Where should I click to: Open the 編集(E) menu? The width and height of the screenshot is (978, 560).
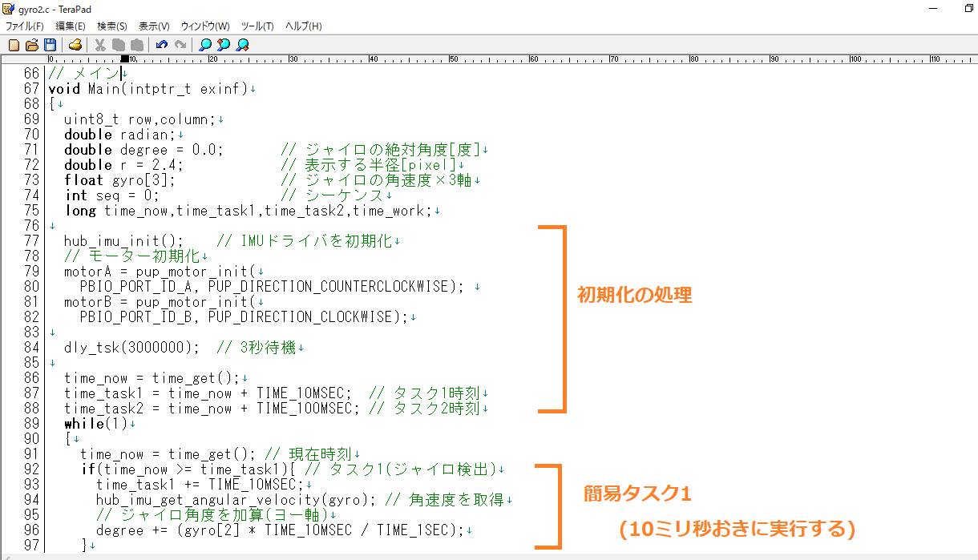(x=71, y=26)
